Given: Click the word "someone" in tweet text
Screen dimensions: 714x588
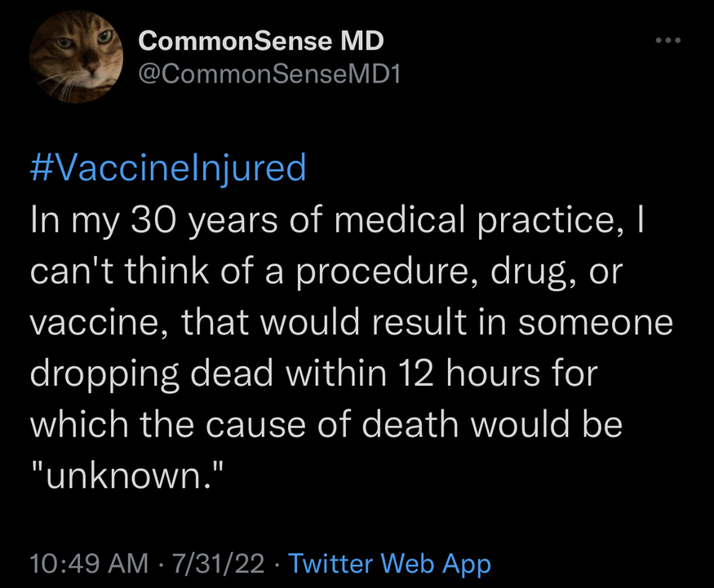Looking at the screenshot, I should point(597,321).
